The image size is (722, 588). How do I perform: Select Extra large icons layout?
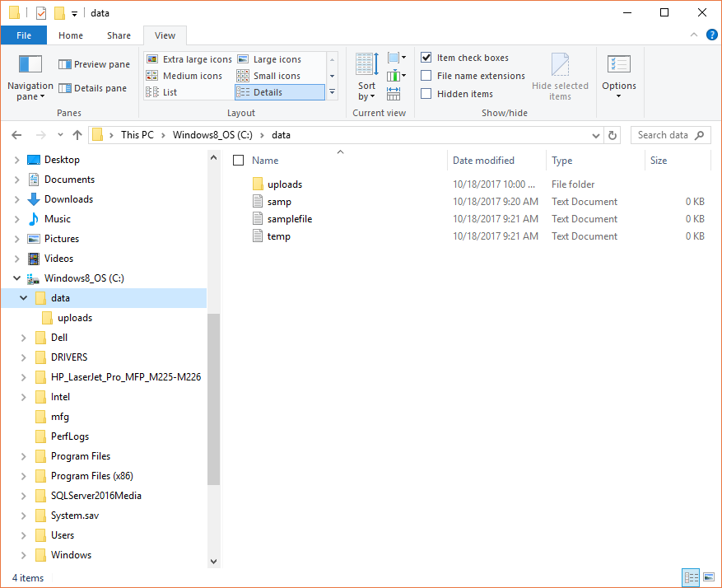(x=189, y=59)
